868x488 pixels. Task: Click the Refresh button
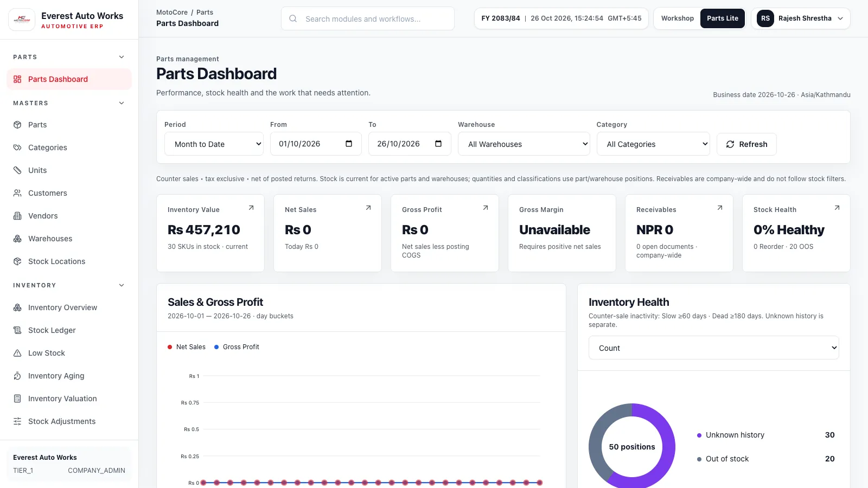pyautogui.click(x=746, y=144)
